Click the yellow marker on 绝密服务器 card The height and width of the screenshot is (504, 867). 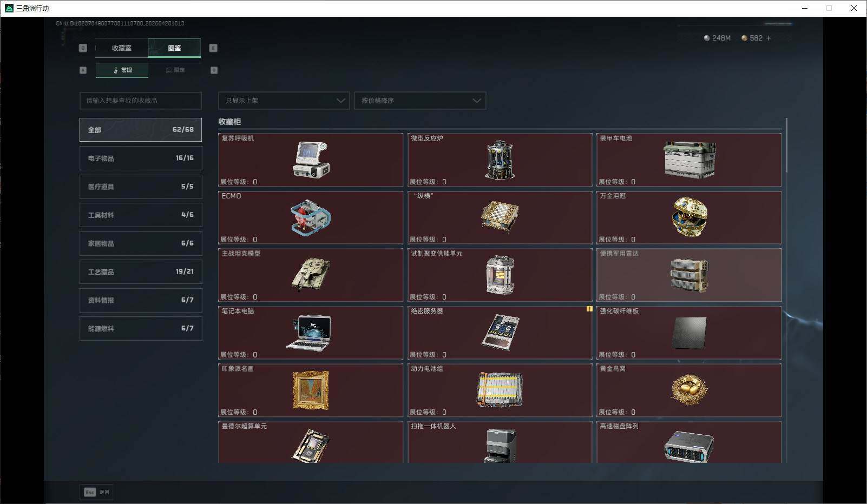(x=589, y=309)
